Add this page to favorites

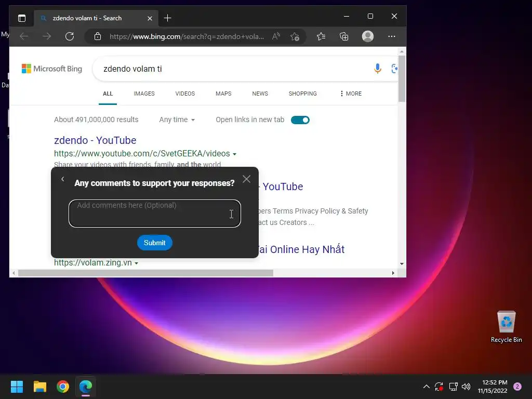(x=295, y=36)
